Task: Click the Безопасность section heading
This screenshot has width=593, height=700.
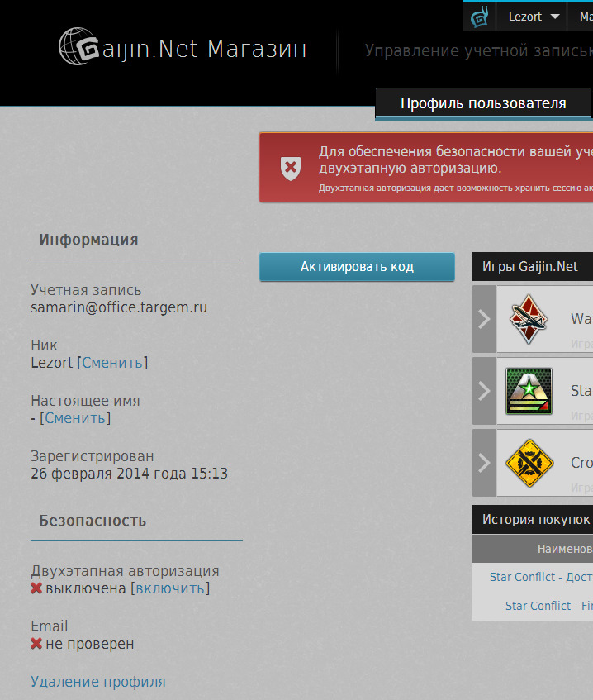Action: 93,521
